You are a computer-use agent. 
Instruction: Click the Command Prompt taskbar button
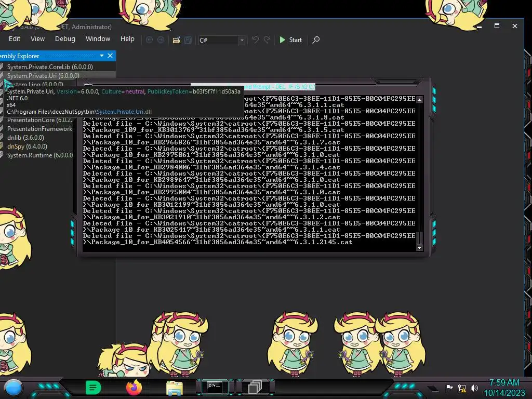(x=215, y=387)
